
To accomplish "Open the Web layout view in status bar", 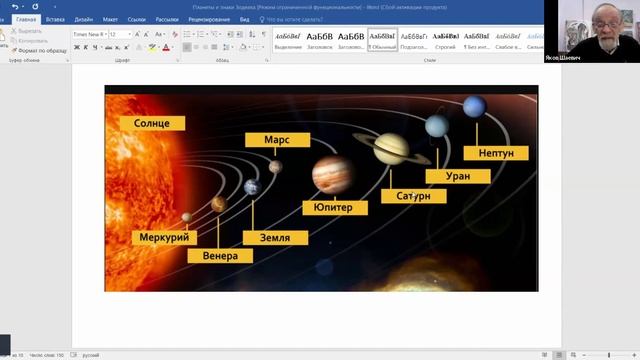I will (573, 355).
